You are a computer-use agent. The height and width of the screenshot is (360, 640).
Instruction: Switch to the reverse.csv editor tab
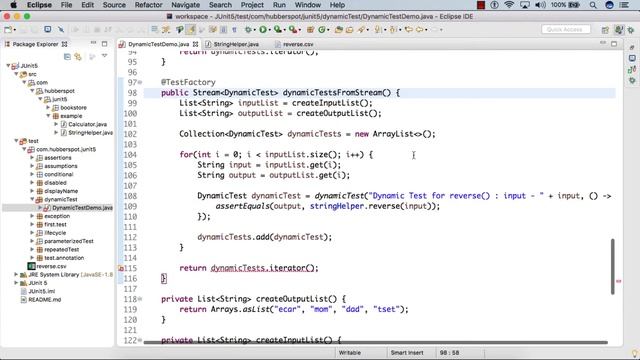[x=294, y=44]
